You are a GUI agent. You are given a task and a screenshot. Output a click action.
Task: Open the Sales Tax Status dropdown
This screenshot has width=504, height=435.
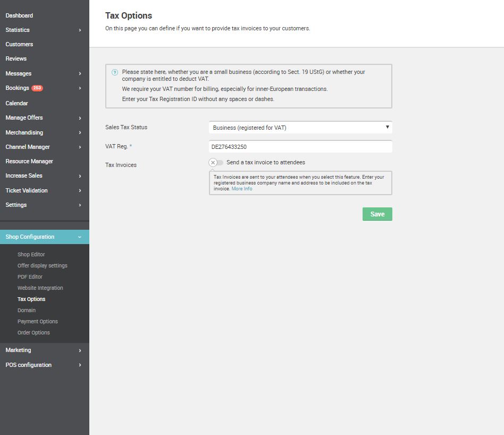point(300,128)
